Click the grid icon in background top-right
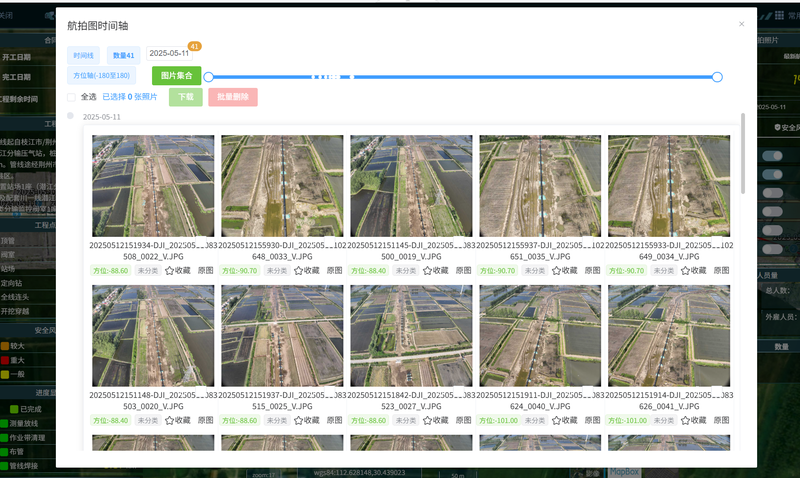The height and width of the screenshot is (478, 800). (779, 15)
